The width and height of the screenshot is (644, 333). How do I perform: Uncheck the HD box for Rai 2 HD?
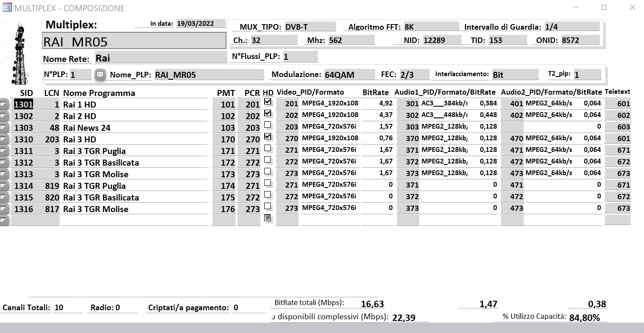coord(268,113)
